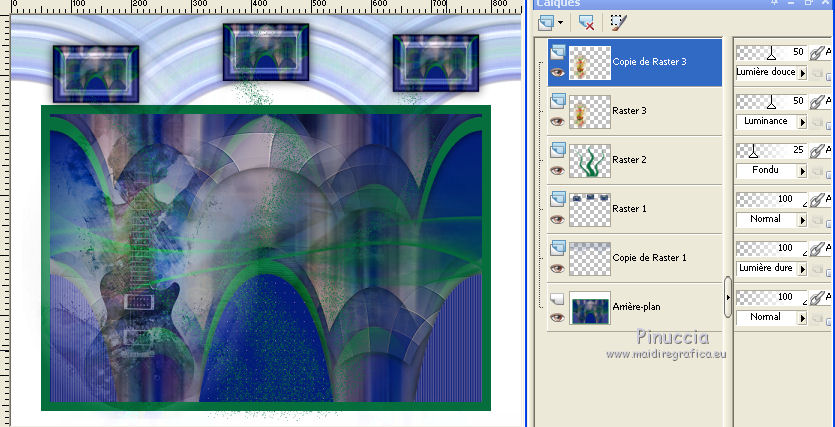The width and height of the screenshot is (835, 427).
Task: Select the 'Raster 3' layer name
Action: click(x=629, y=111)
